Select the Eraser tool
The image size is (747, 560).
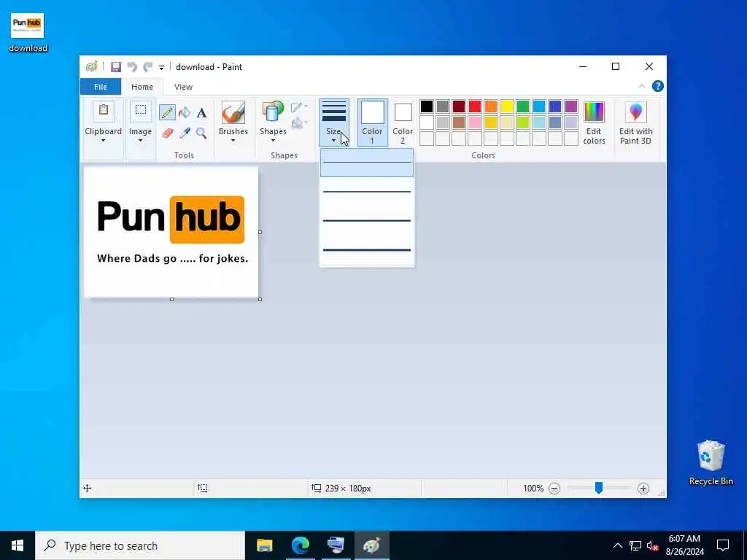pyautogui.click(x=167, y=133)
